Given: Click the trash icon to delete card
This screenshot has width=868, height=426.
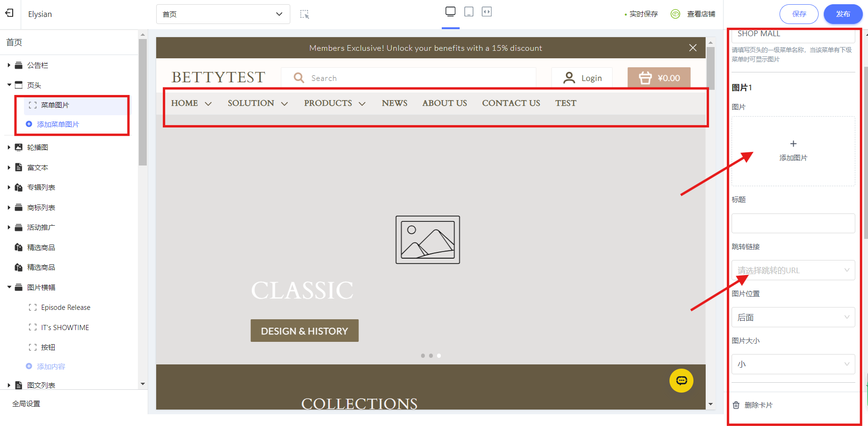Looking at the screenshot, I should 736,405.
